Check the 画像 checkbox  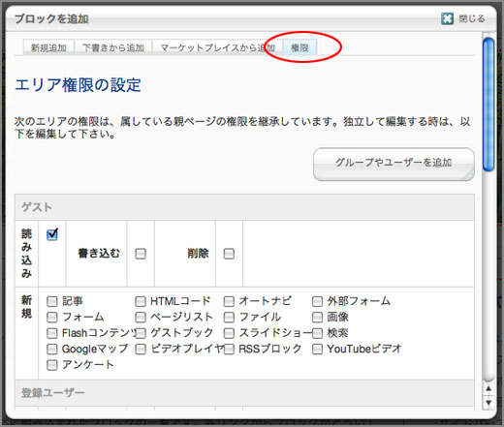317,318
